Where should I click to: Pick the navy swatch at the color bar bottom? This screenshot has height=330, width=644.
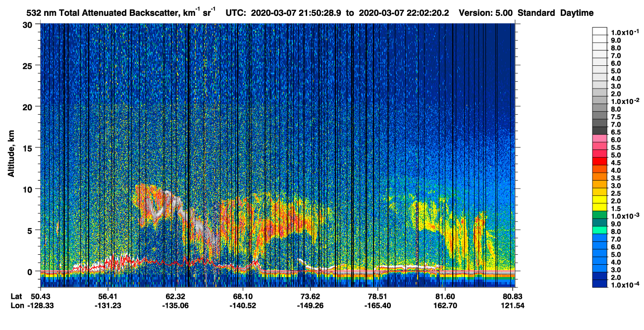point(600,283)
